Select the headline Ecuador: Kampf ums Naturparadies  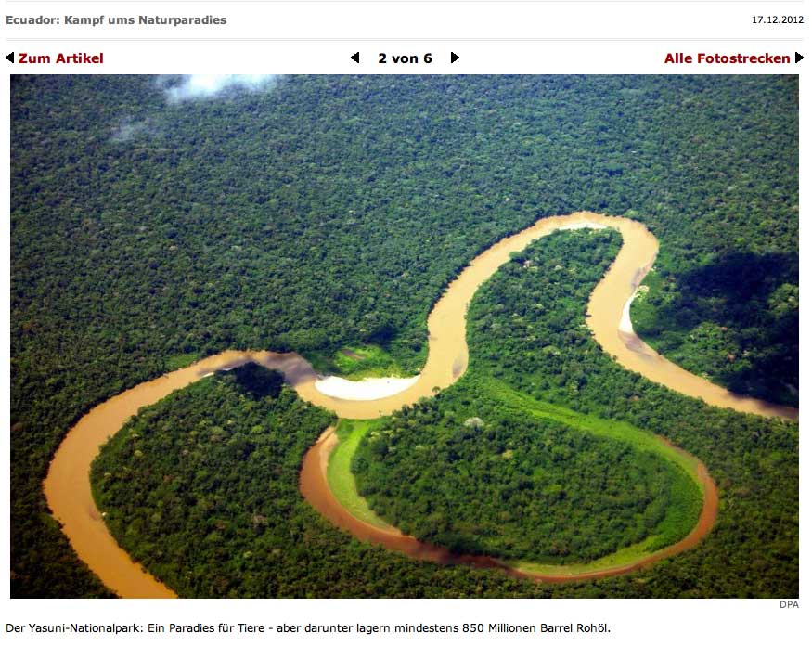coord(116,20)
